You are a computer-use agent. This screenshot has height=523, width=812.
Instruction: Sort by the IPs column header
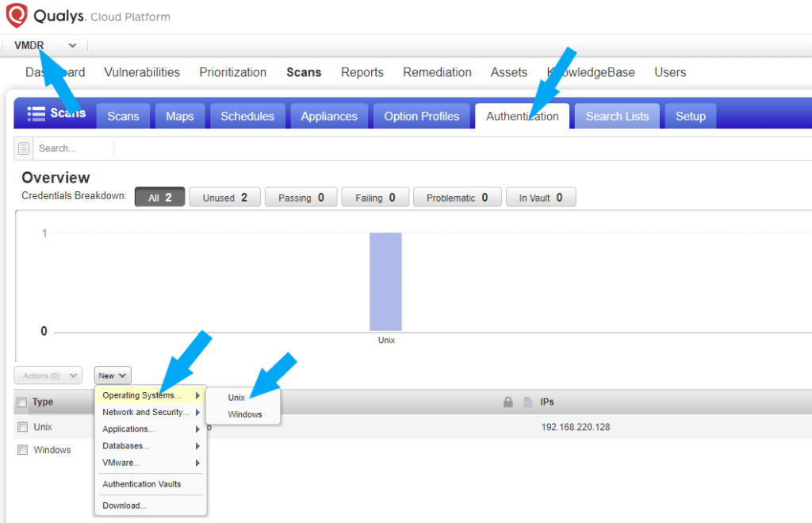pyautogui.click(x=547, y=402)
